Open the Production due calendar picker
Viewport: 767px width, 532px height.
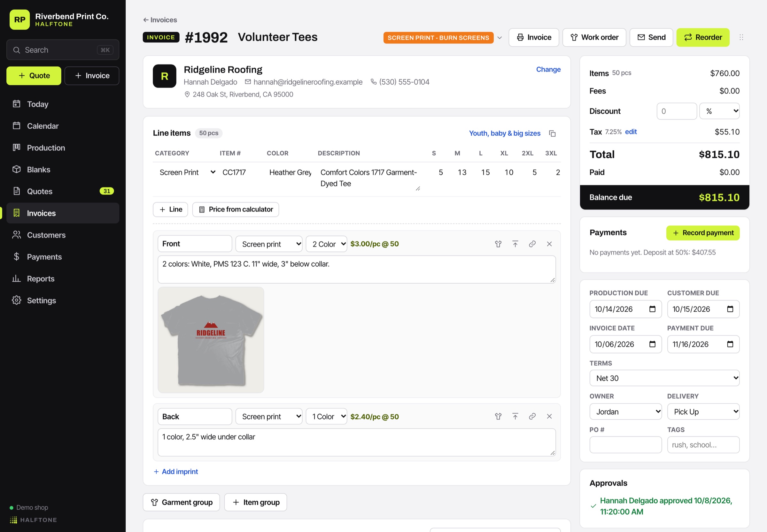pyautogui.click(x=652, y=309)
